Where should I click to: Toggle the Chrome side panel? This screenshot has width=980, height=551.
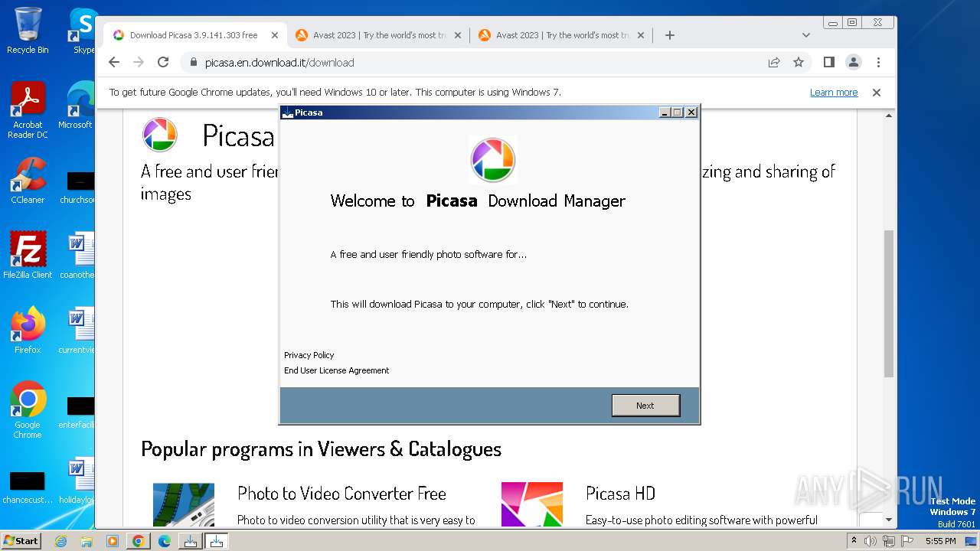[x=828, y=62]
